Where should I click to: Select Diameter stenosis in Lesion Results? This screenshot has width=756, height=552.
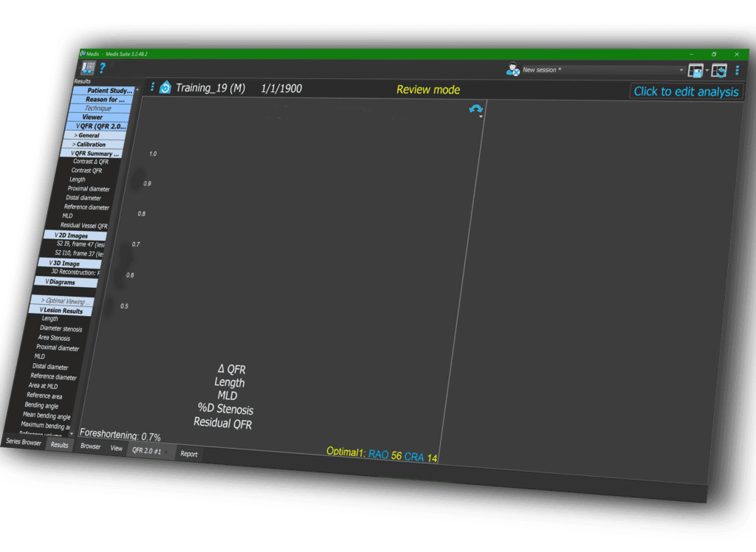(61, 328)
